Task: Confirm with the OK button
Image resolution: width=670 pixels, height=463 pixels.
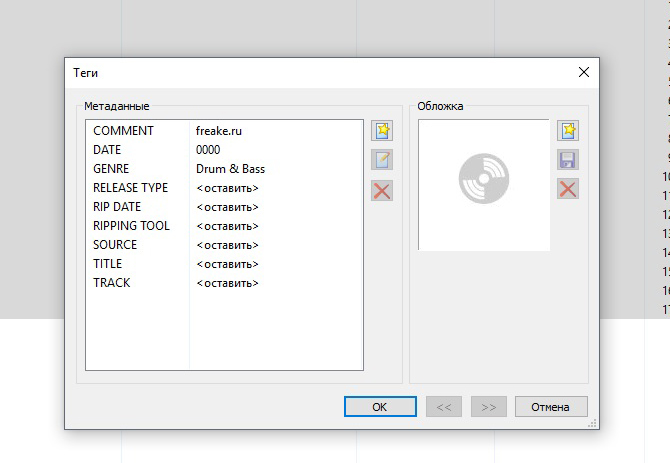Action: [380, 407]
